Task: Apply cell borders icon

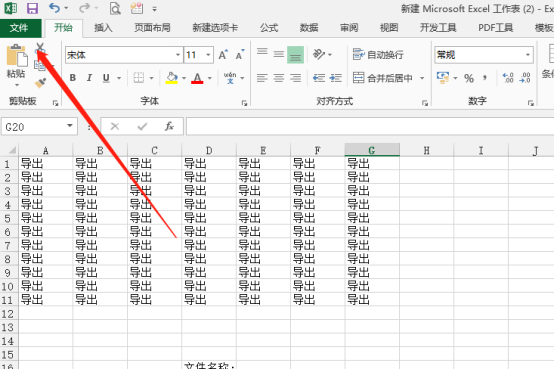Action: click(x=138, y=78)
